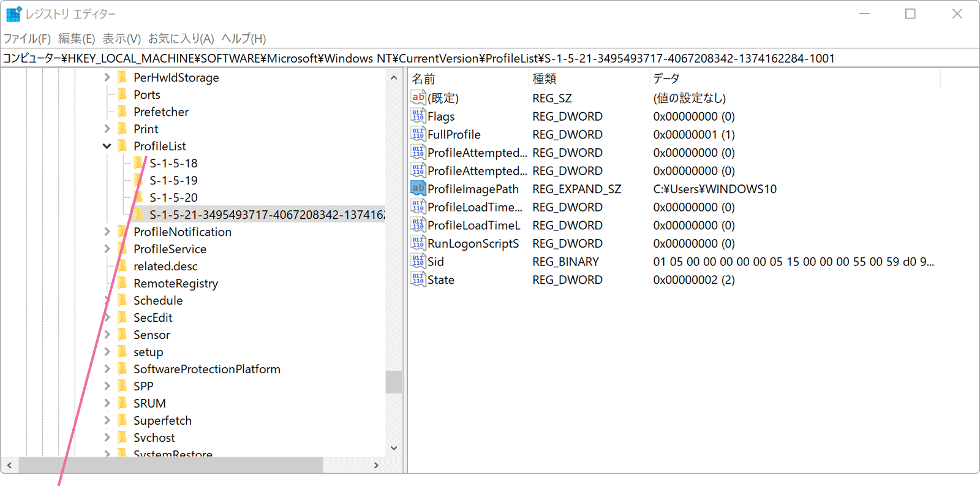Screen dimensions: 980x486
Task: Open the ヘルプ(H) menu
Action: [x=244, y=39]
